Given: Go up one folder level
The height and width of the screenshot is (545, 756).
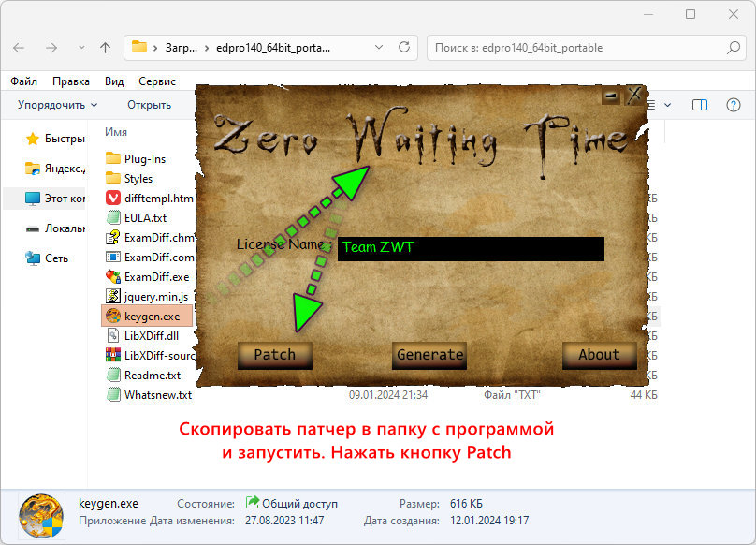Looking at the screenshot, I should pyautogui.click(x=105, y=48).
